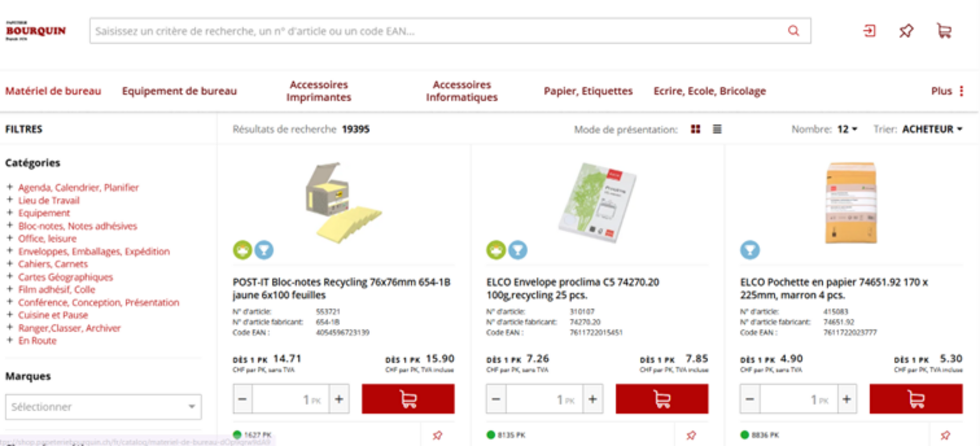980x446 pixels.
Task: Switch to list presentation mode
Action: [x=717, y=129]
